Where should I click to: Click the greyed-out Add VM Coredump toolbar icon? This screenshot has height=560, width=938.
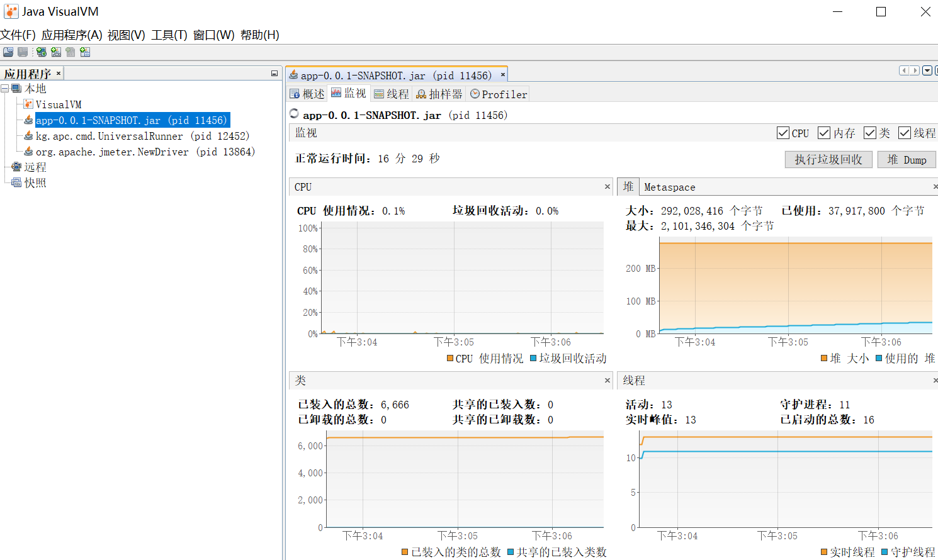(71, 52)
